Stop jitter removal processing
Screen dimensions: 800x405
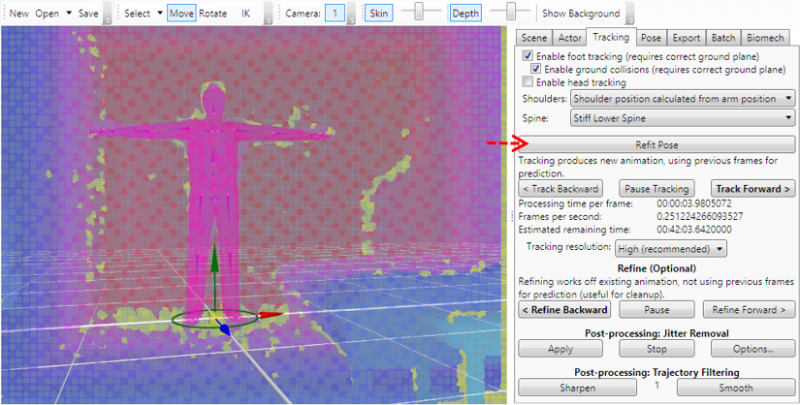click(657, 349)
